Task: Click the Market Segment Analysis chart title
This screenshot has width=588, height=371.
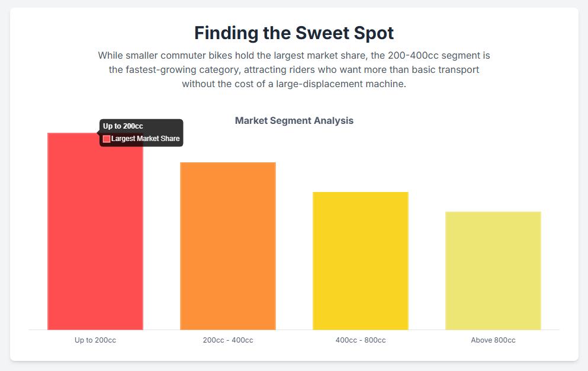Action: [294, 120]
